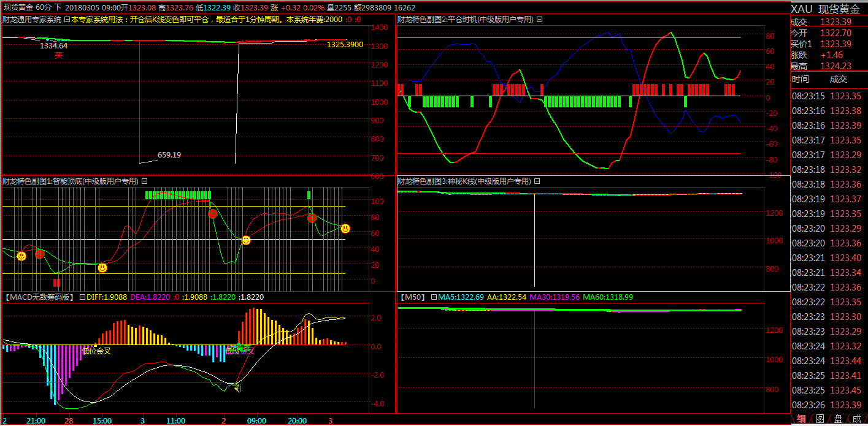868x426 pixels.
Task: Collapse the 智能顶底 sub-chart indicator box
Action: click(144, 181)
